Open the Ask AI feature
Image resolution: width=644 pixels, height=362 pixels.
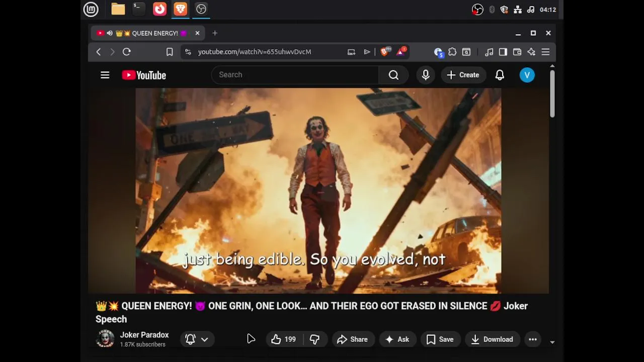pos(397,339)
